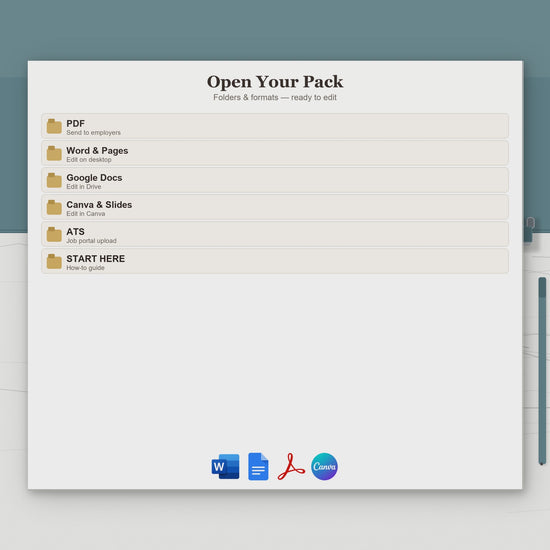The image size is (550, 550).
Task: Open the START HERE folder row
Action: pos(275,261)
